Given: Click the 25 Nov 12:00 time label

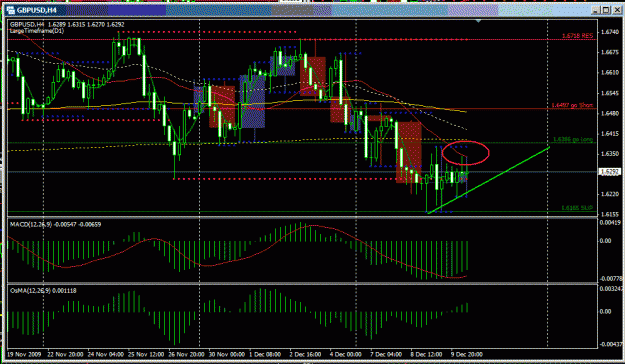Looking at the screenshot, I should [x=146, y=354].
